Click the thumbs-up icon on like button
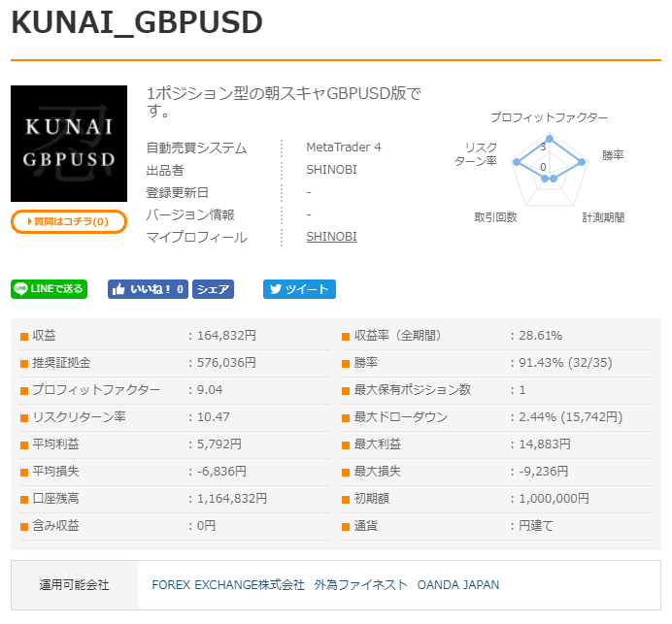Screen dimensions: 672x624 [x=118, y=289]
